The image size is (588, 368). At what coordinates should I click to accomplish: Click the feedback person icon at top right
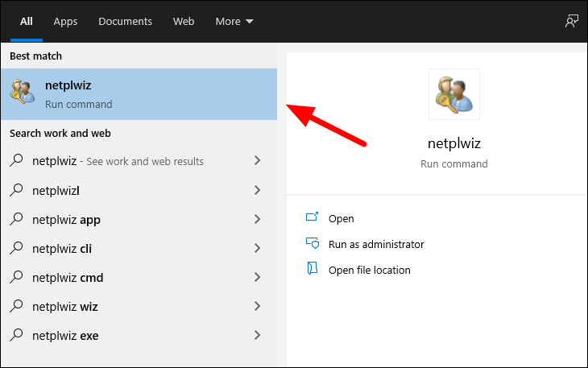(x=572, y=22)
